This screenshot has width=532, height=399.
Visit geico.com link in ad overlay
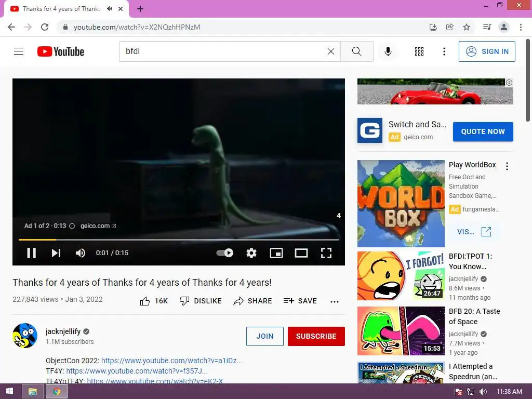click(x=98, y=226)
